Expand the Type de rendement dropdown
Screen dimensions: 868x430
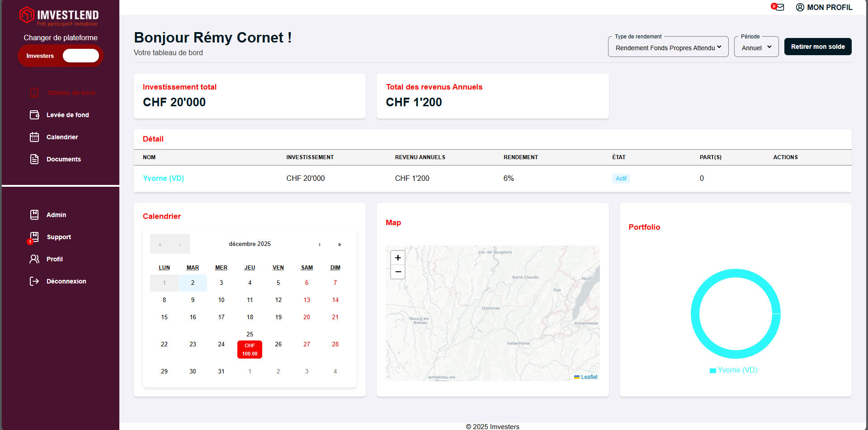pyautogui.click(x=668, y=47)
